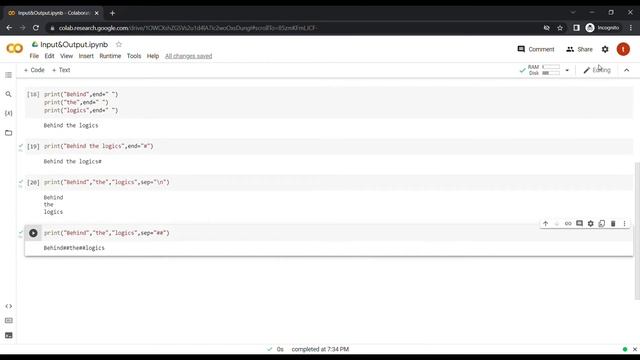This screenshot has height=360, width=640.
Task: Click All changes saved link
Action: pyautogui.click(x=189, y=56)
